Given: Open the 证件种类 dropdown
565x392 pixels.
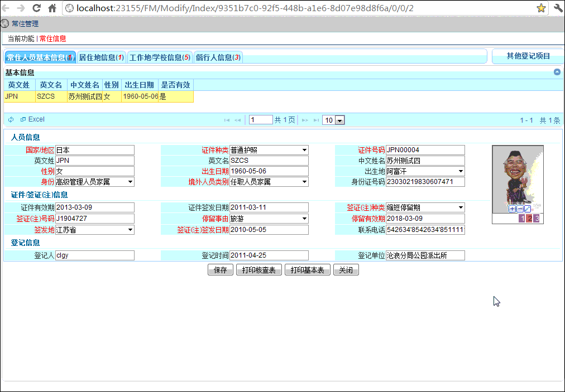Looking at the screenshot, I should coord(269,150).
